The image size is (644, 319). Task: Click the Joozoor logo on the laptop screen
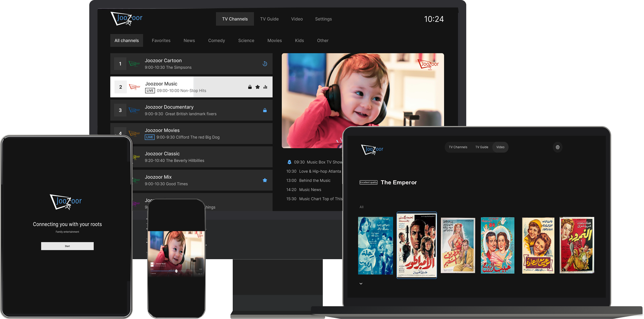(372, 150)
